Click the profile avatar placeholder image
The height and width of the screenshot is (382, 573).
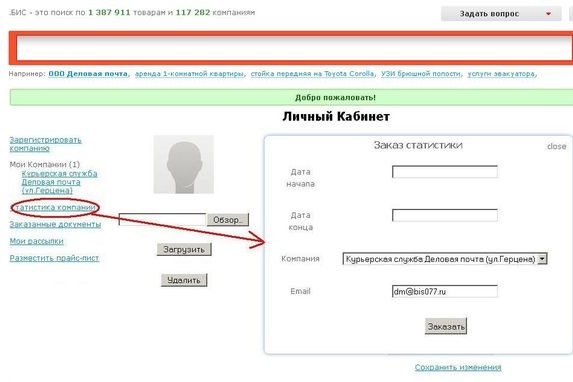point(183,164)
